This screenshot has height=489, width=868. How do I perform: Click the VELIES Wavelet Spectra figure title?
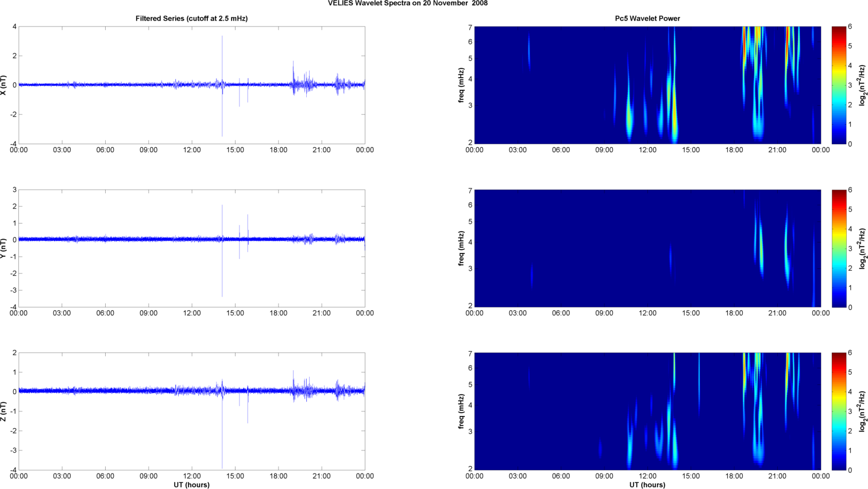click(408, 3)
